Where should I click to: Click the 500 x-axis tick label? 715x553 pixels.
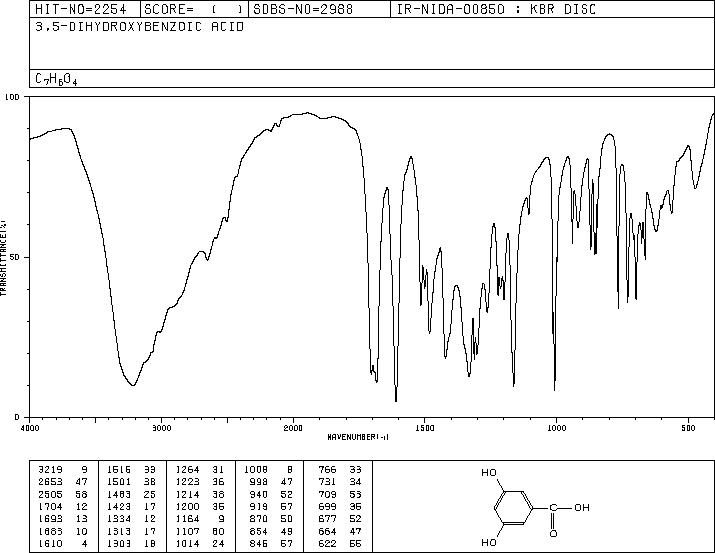[x=688, y=428]
